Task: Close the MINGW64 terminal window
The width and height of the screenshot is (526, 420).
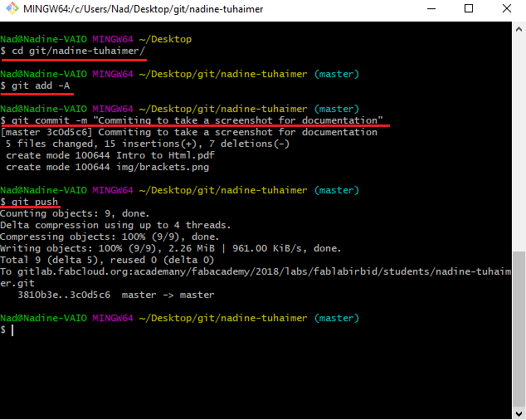Action: point(507,9)
